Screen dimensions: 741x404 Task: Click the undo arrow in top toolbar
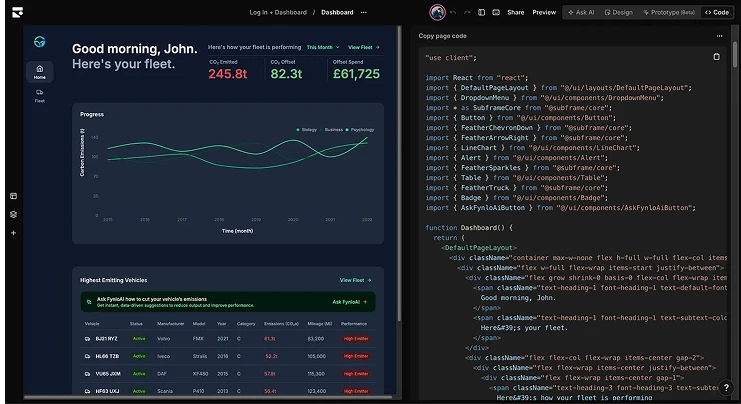tap(453, 12)
